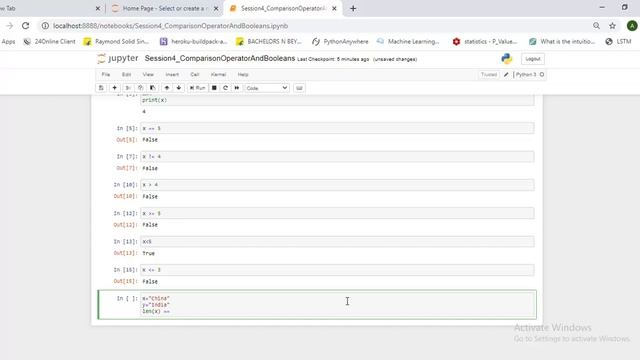Click the localhost address bar
Viewport: 640px width, 360px height.
click(x=170, y=26)
